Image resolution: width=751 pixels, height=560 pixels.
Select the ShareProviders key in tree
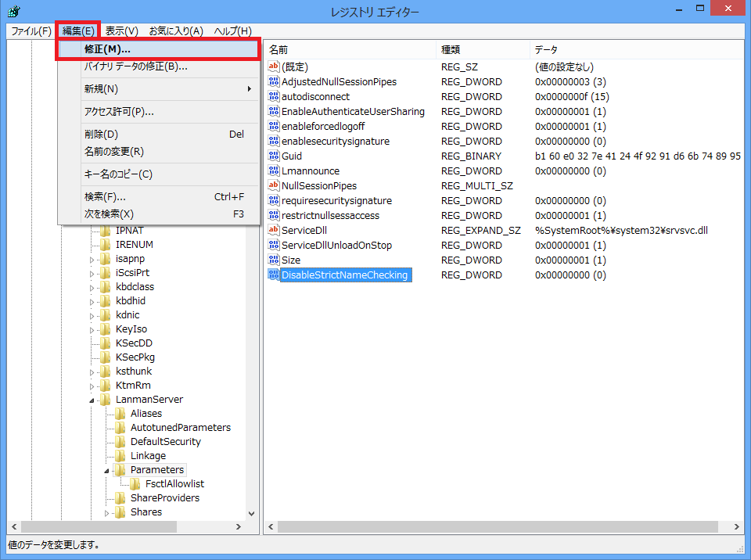click(164, 498)
